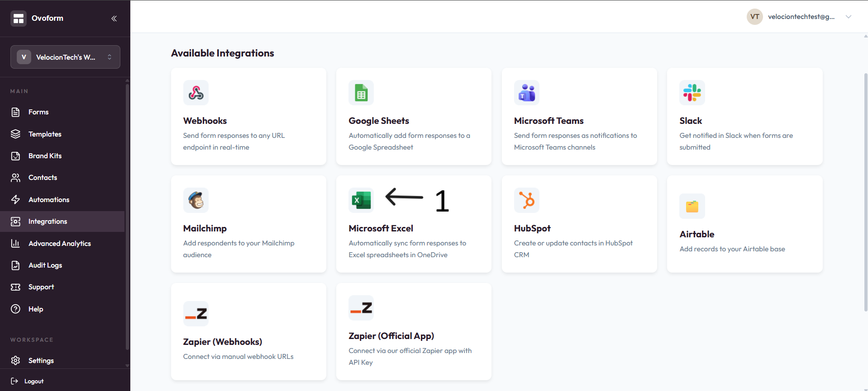Click the VT user avatar

pos(755,17)
